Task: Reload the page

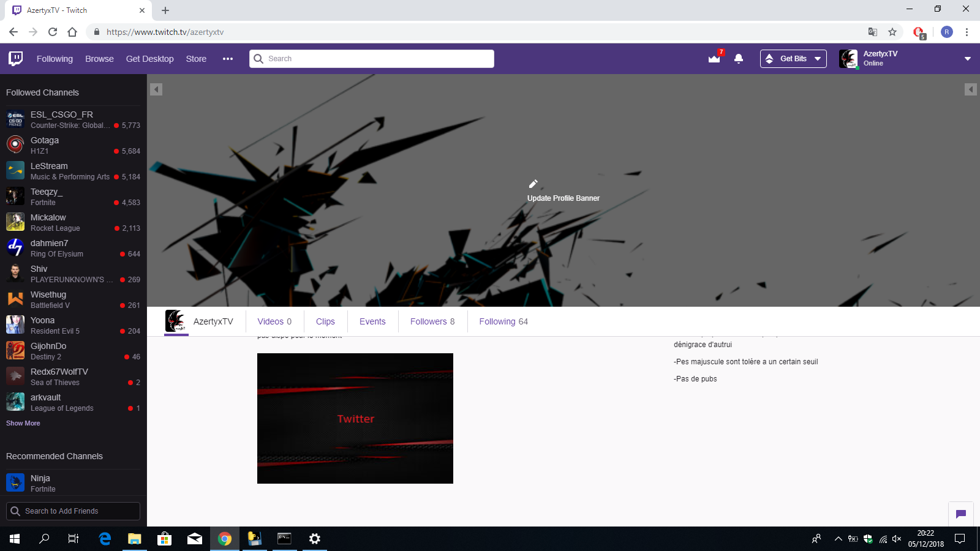Action: pyautogui.click(x=53, y=32)
